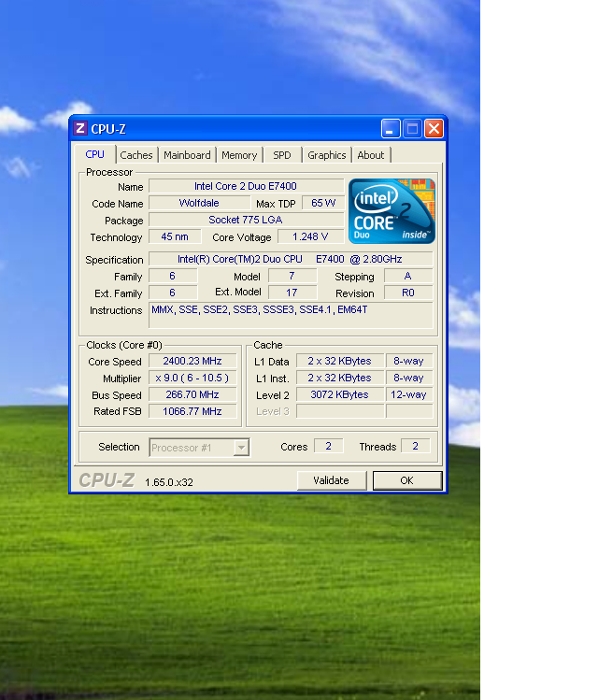
Task: Click the Socket 775 LGA package value
Action: (246, 220)
